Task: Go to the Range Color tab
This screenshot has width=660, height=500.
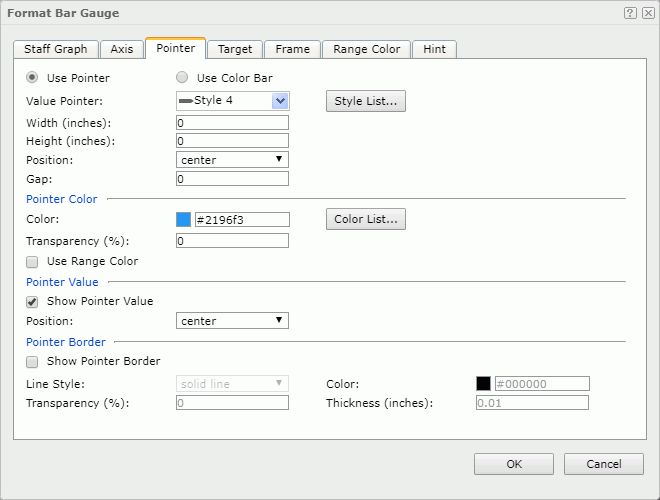Action: point(367,49)
